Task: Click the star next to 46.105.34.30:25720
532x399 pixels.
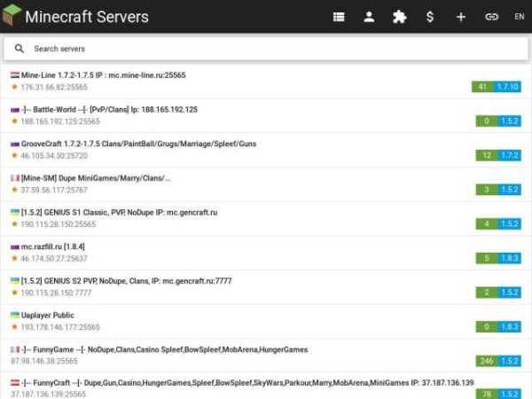Action: click(x=14, y=155)
